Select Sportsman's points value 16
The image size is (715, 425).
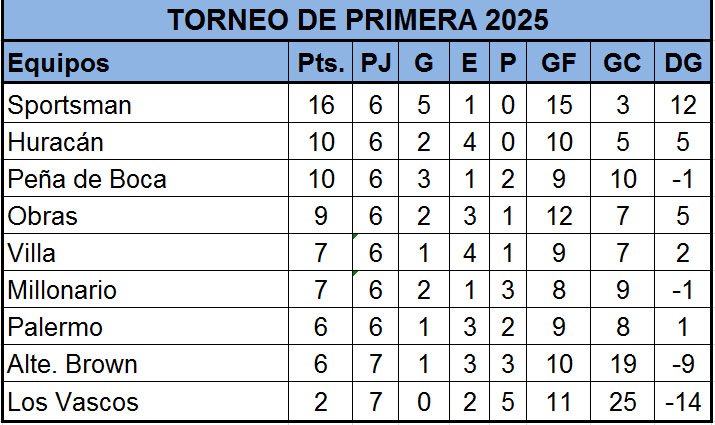(321, 104)
